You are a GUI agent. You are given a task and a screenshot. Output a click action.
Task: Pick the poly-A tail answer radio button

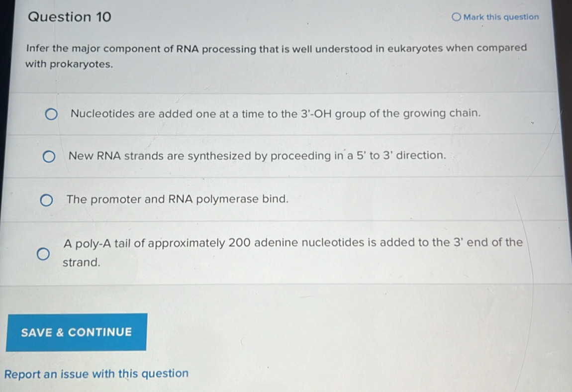(x=43, y=255)
